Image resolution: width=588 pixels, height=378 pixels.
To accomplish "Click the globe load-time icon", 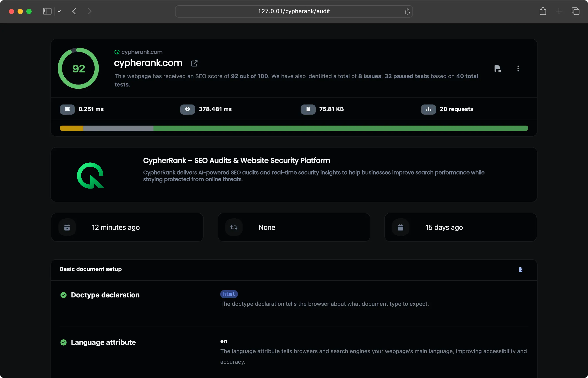I will point(187,109).
